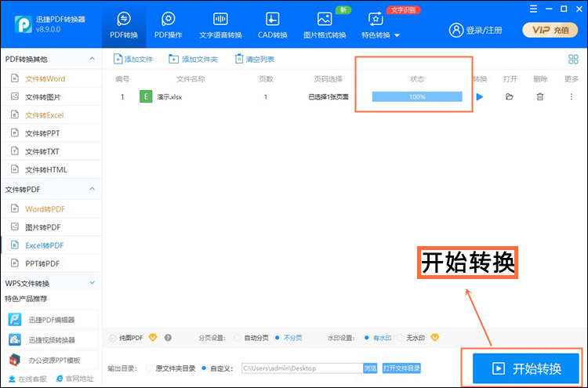Screen dimensions: 588x388
Task: Click the 登录/注册 link
Action: pos(476,30)
